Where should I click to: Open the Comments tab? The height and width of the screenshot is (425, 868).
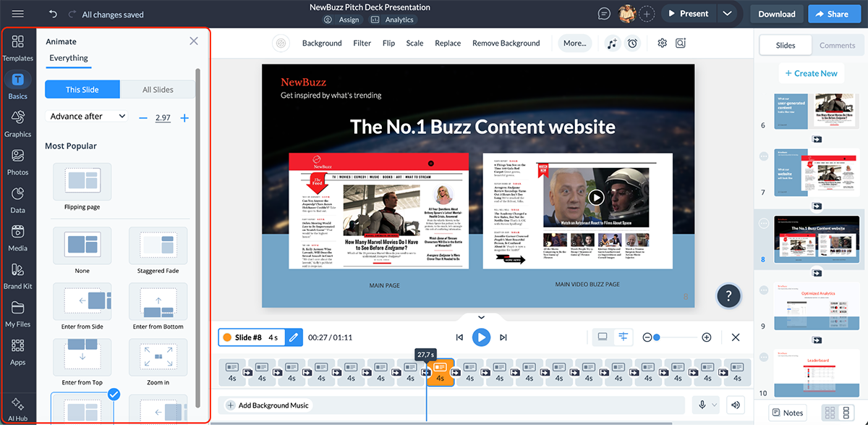(x=837, y=44)
